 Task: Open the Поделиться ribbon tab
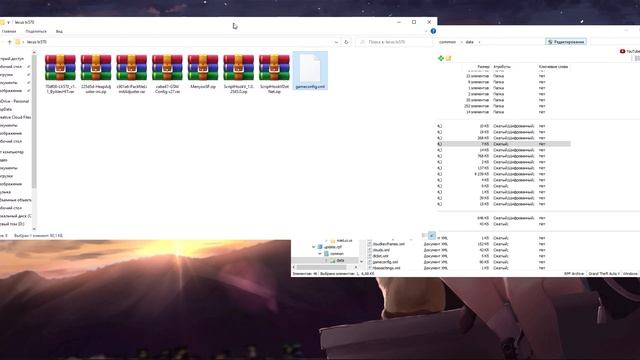click(36, 31)
